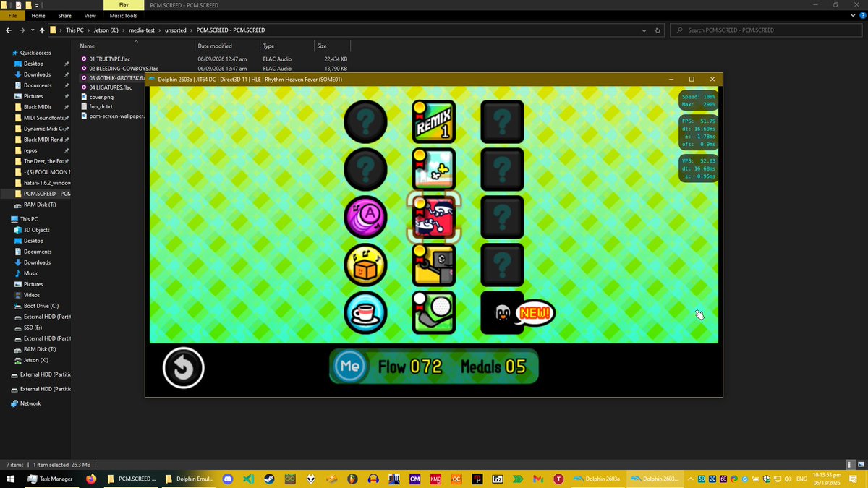This screenshot has width=868, height=488.
Task: Open SSD (E:) drive in sidebar
Action: coord(33,328)
